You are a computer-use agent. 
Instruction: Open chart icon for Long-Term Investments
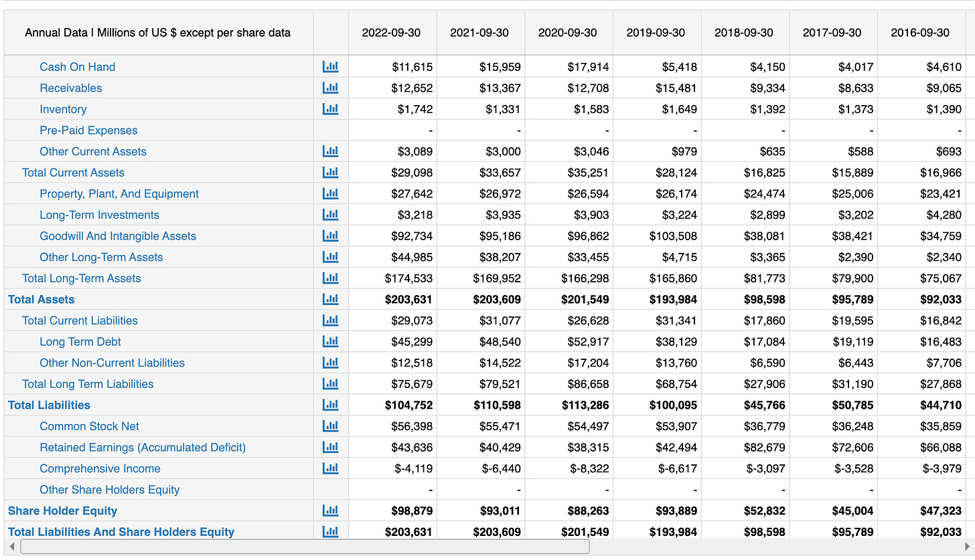[x=330, y=215]
